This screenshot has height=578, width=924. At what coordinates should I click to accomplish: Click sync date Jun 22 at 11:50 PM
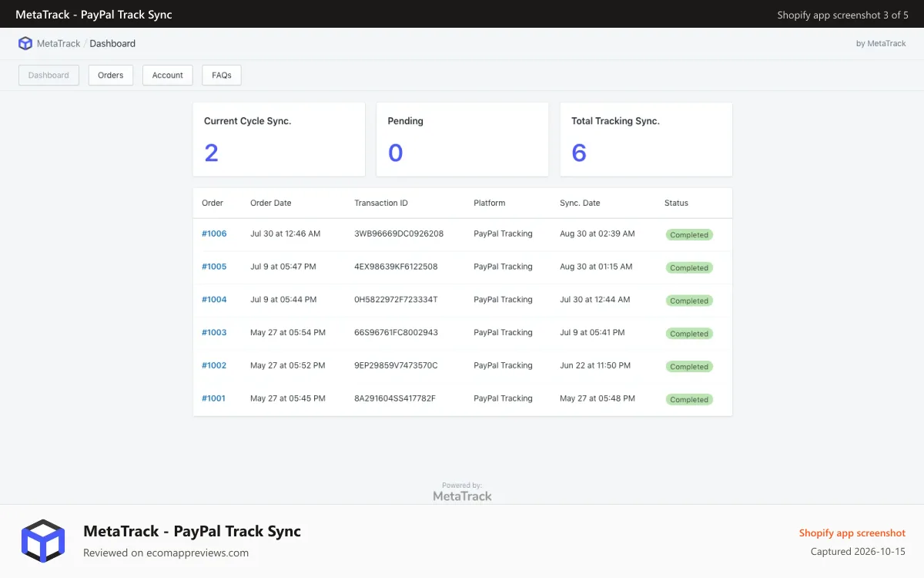pos(595,365)
